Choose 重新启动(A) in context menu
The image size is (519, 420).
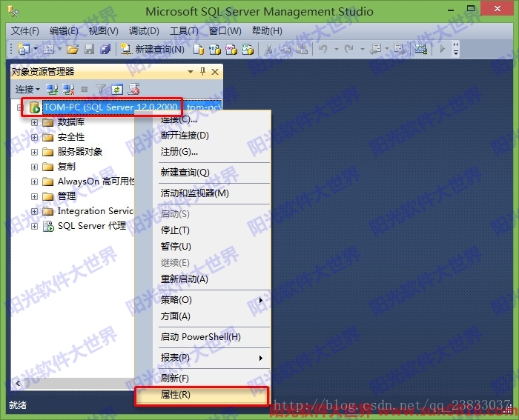(x=204, y=279)
